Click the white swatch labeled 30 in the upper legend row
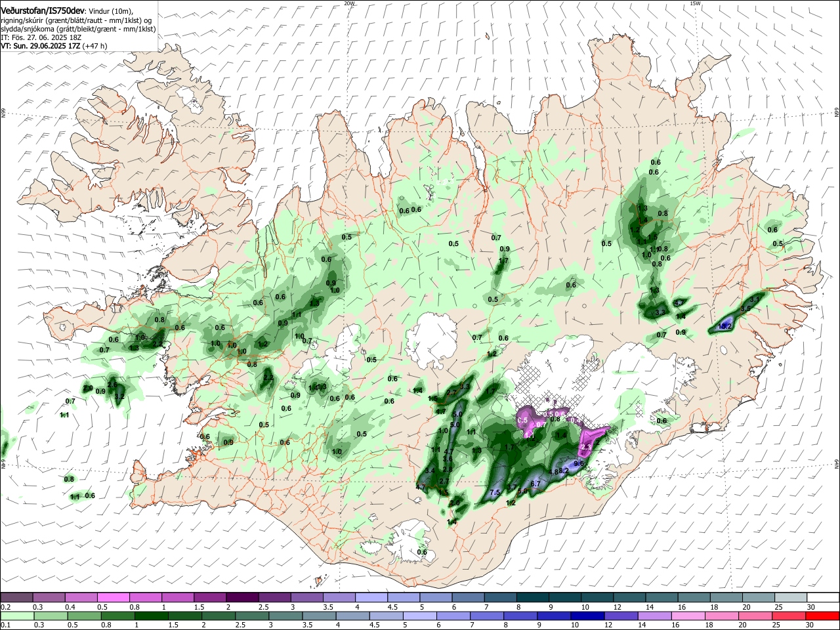 pos(823,597)
